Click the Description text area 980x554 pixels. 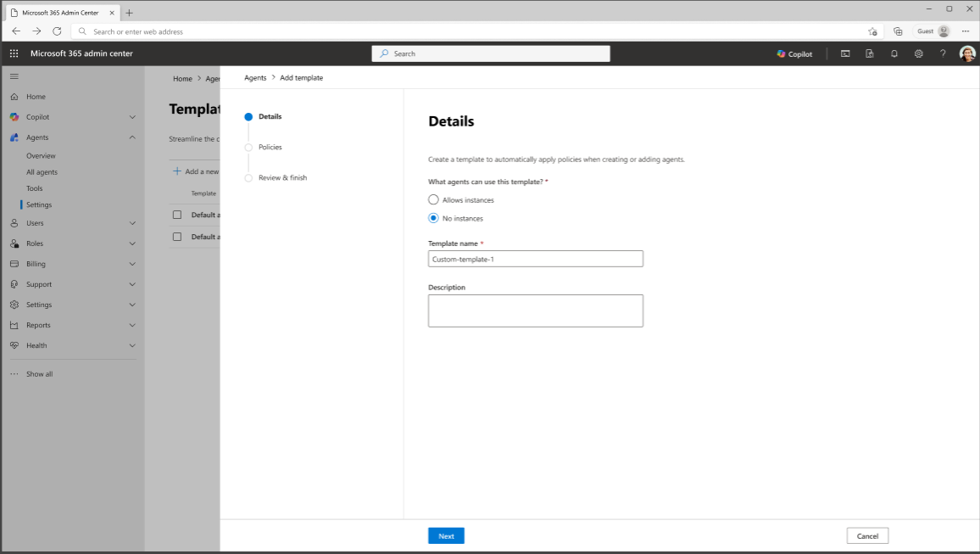[x=536, y=311]
